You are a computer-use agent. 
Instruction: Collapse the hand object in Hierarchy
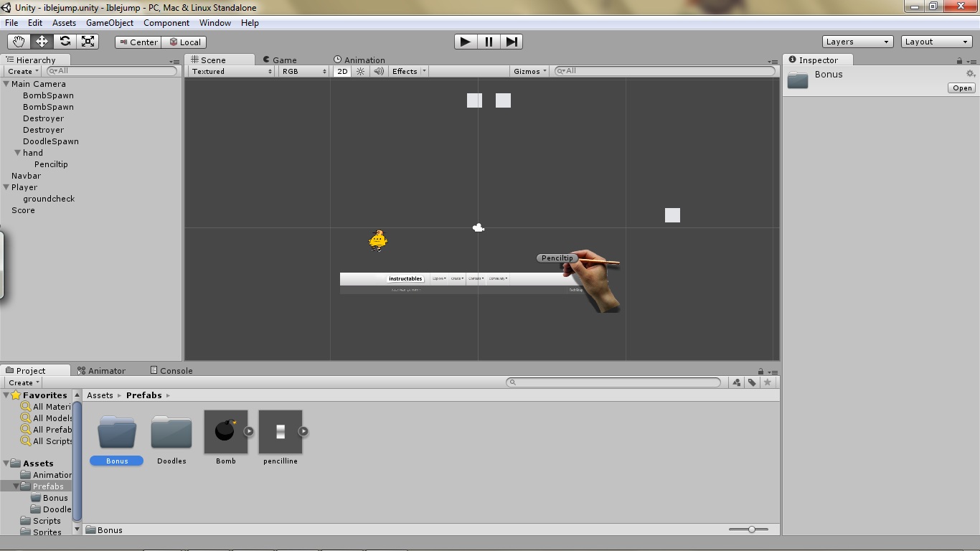[17, 153]
